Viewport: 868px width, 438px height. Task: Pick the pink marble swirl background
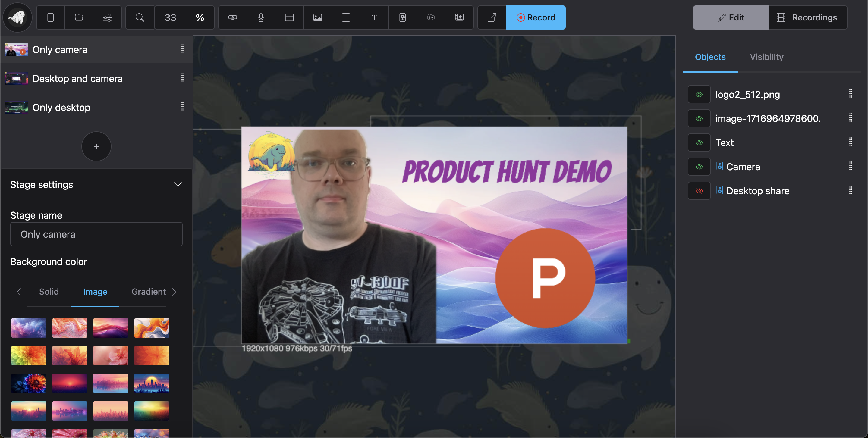[x=70, y=327]
